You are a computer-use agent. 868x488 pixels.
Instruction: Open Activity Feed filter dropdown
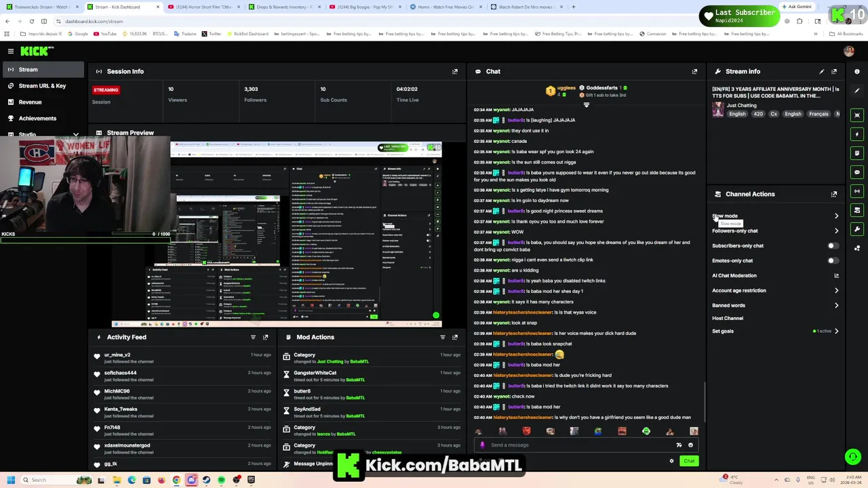click(253, 337)
